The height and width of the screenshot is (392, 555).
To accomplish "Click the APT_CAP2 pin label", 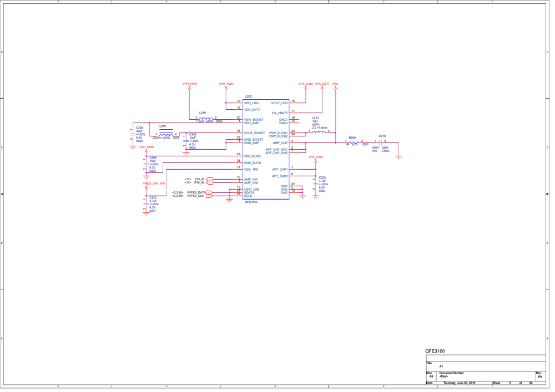I will (280, 176).
